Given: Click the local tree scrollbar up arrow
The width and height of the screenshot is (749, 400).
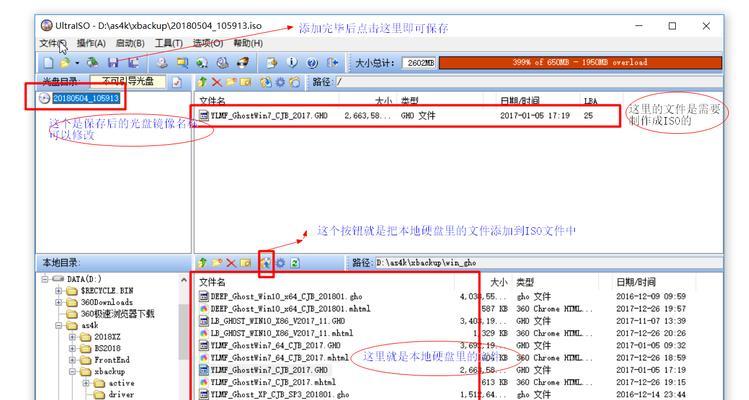Looking at the screenshot, I should 184,281.
